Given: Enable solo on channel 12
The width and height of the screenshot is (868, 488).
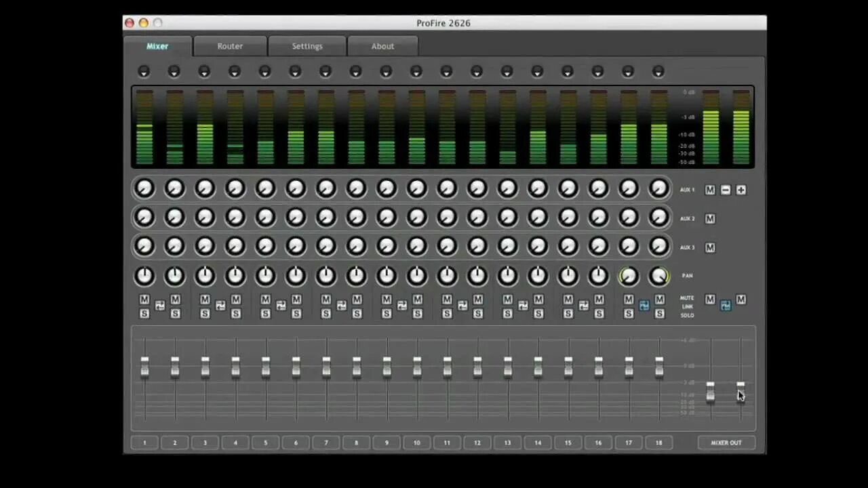Looking at the screenshot, I should (477, 313).
